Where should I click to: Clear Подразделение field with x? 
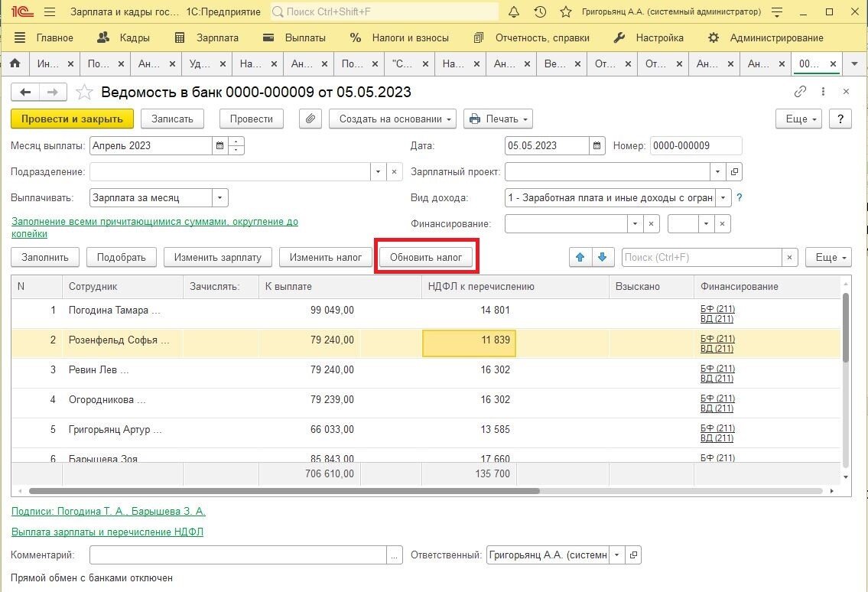pyautogui.click(x=394, y=171)
